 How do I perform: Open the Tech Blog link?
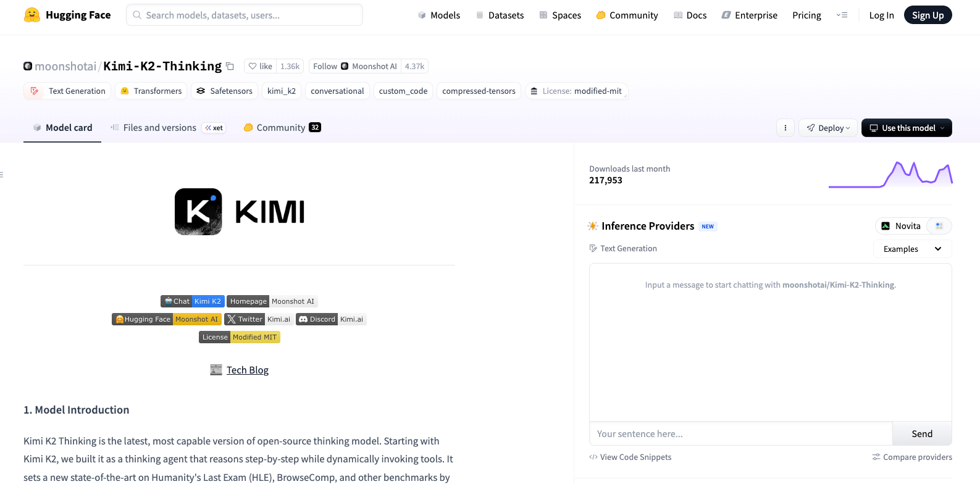coord(247,370)
